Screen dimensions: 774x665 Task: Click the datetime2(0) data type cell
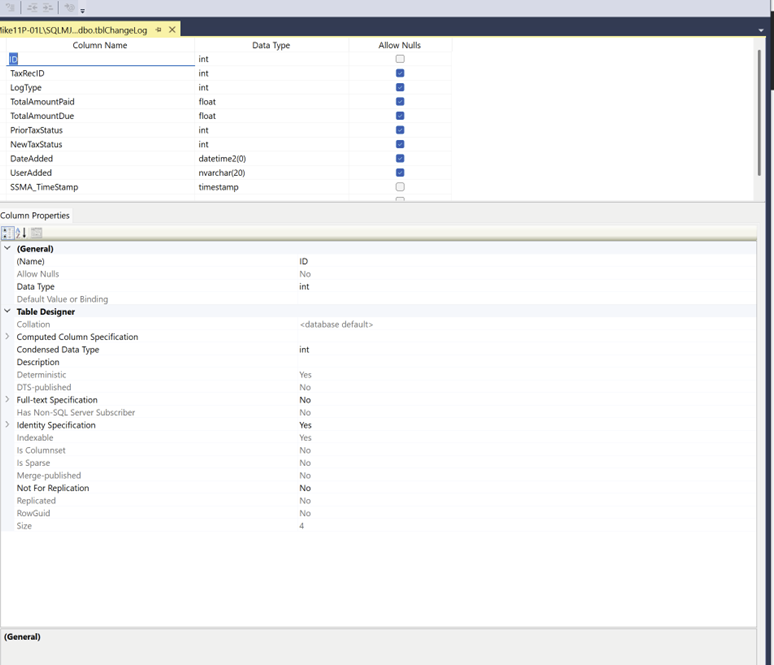[x=271, y=158]
